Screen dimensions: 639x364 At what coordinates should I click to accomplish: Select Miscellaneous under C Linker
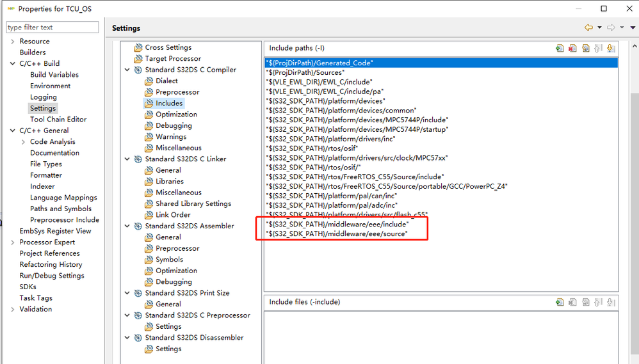tap(179, 192)
